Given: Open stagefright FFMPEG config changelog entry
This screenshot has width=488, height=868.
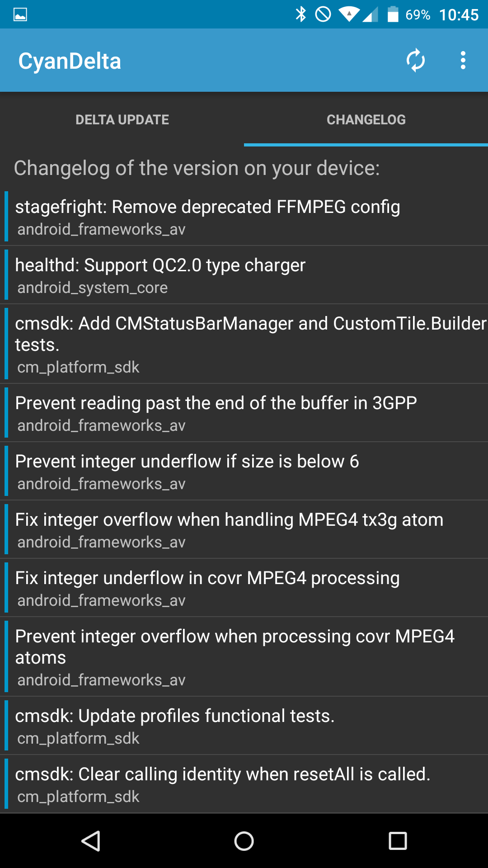Looking at the screenshot, I should click(x=244, y=217).
